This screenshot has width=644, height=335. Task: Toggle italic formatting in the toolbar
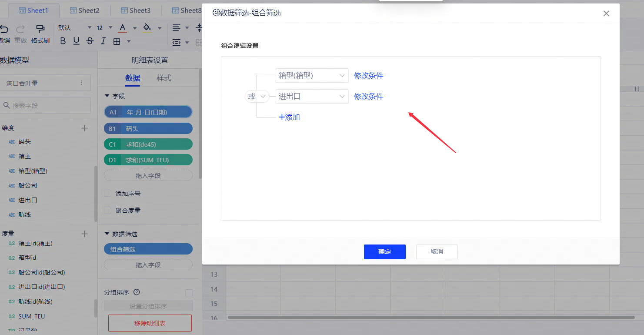(x=103, y=41)
